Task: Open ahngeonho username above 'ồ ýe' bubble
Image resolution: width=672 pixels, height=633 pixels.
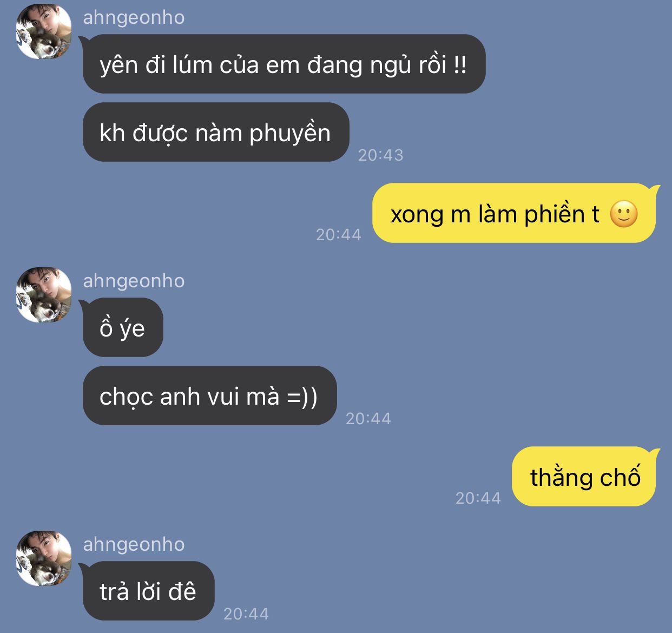Action: [x=134, y=281]
